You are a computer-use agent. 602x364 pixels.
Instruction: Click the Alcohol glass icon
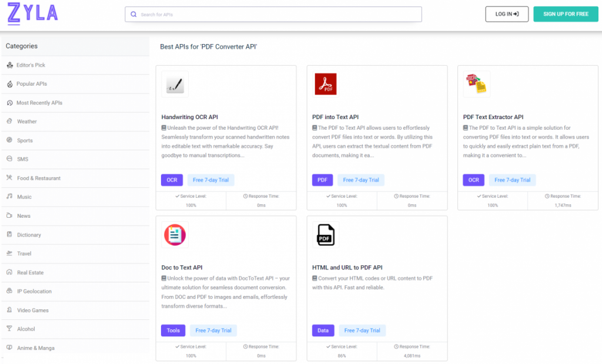tap(9, 328)
